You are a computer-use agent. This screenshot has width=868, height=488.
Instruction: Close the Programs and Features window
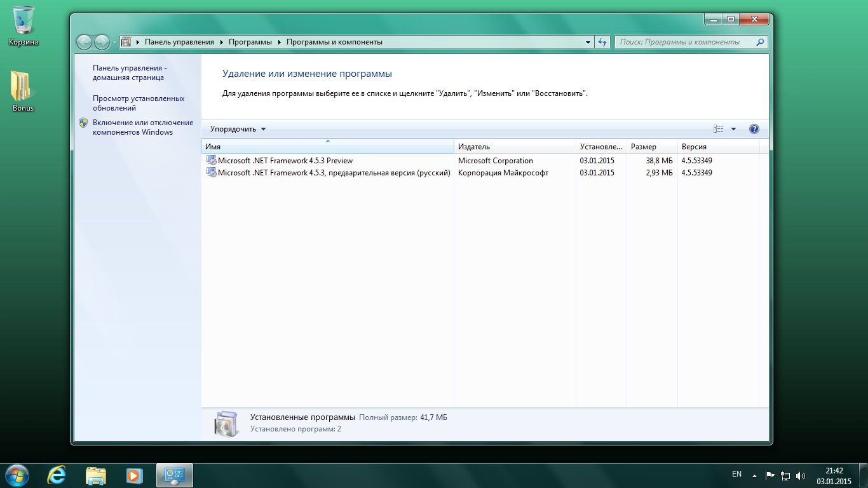[x=753, y=20]
